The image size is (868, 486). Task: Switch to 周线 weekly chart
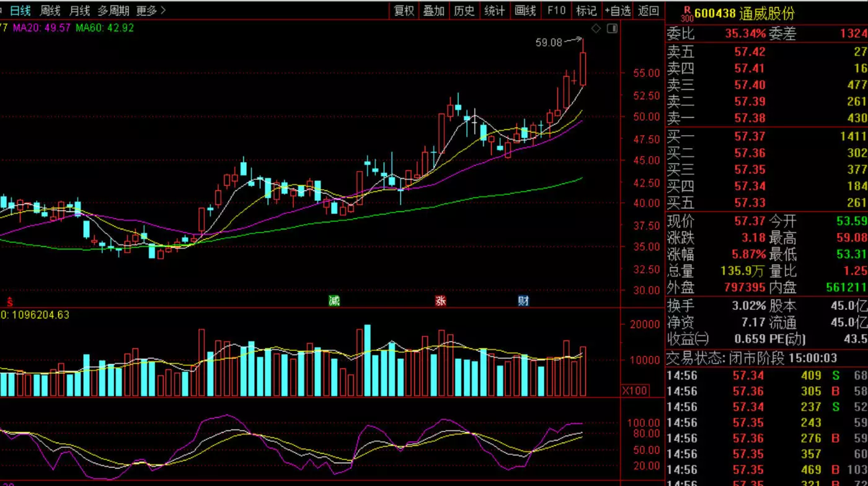pos(50,11)
